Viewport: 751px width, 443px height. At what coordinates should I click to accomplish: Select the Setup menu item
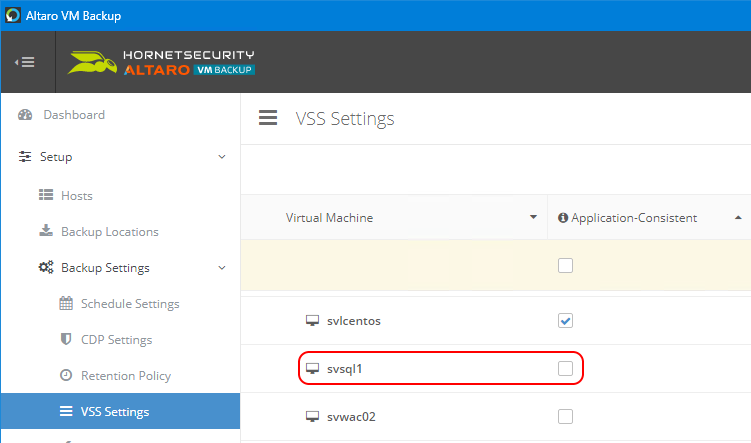pyautogui.click(x=56, y=157)
